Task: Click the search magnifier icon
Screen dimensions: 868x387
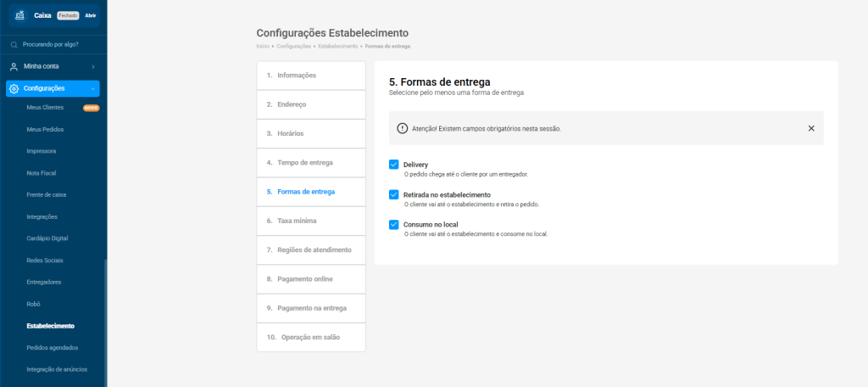Action: [x=14, y=44]
